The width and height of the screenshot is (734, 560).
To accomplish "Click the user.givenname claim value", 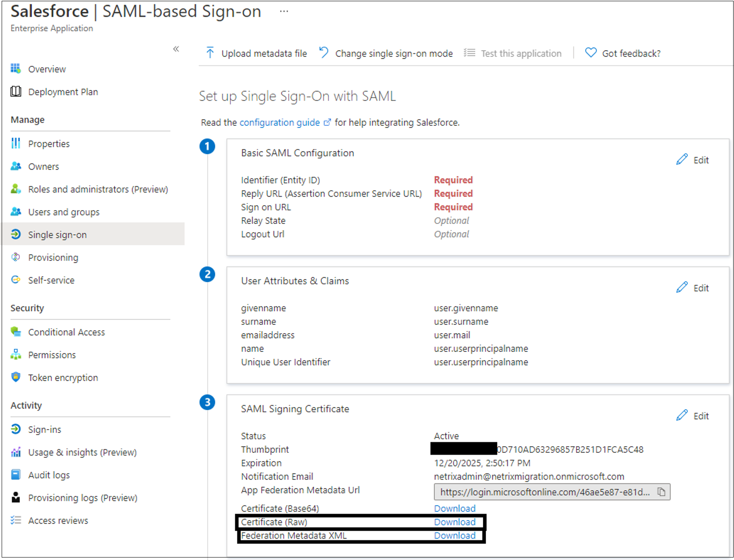I will (x=466, y=308).
